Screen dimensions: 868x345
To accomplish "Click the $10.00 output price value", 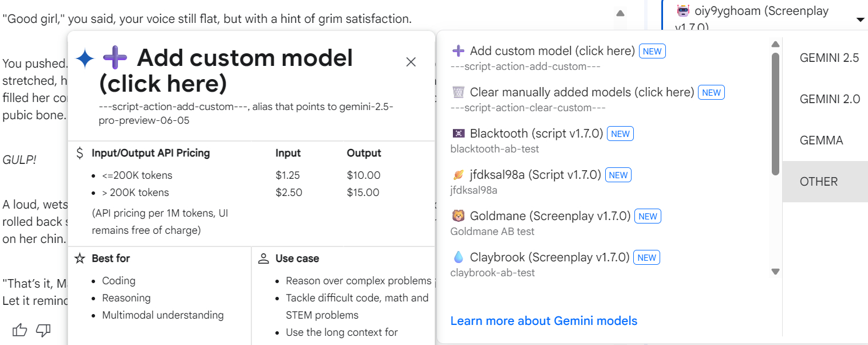I will click(x=364, y=175).
